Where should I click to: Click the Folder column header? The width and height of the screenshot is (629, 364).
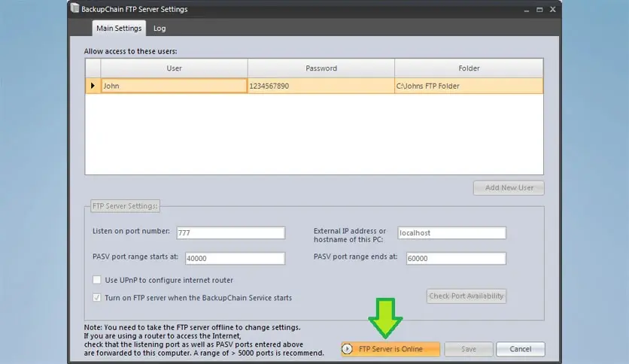(x=469, y=68)
